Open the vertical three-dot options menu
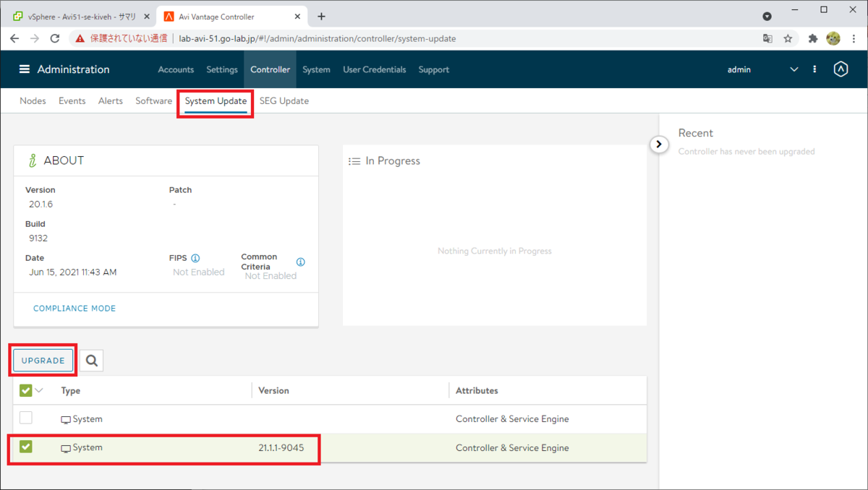 (815, 69)
